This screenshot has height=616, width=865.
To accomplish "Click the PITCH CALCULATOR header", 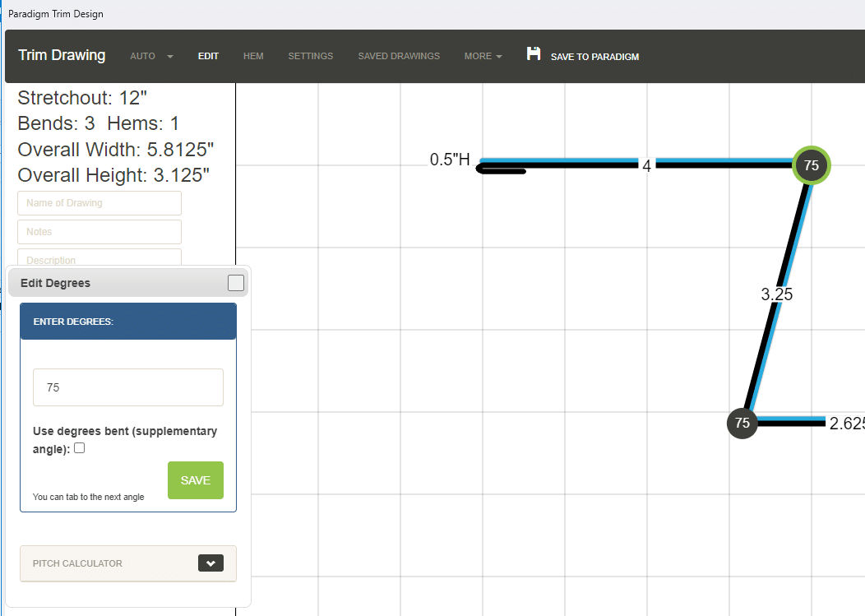I will pyautogui.click(x=128, y=563).
